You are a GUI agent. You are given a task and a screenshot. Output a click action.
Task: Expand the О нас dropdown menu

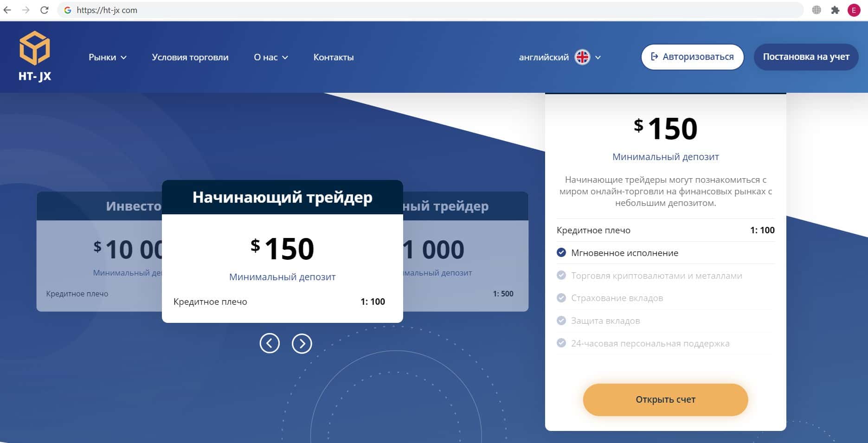(x=271, y=57)
